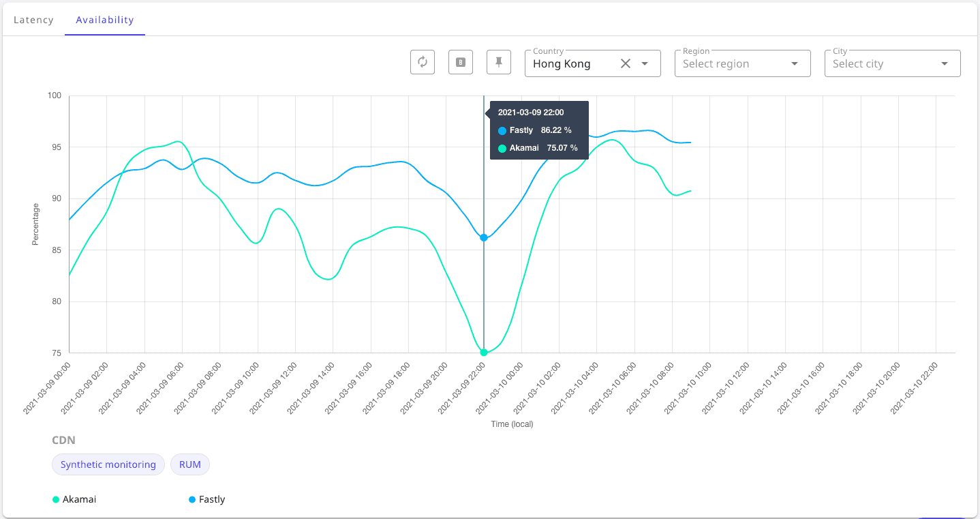
Task: Expand the Country dropdown arrow
Action: tap(645, 63)
